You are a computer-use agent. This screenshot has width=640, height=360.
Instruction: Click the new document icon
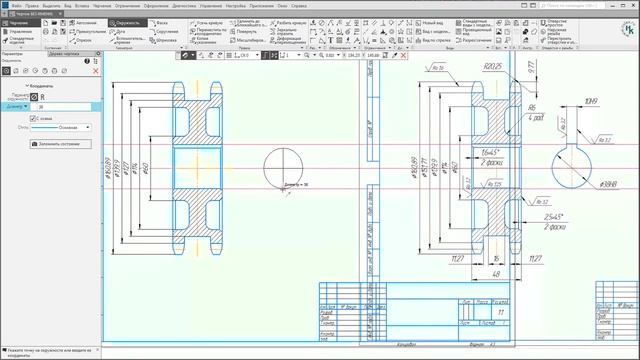46,23
